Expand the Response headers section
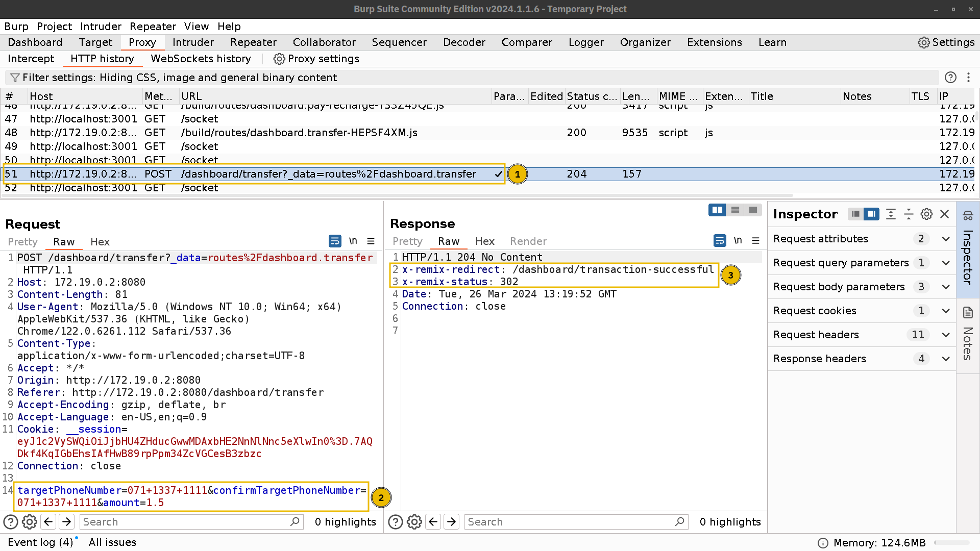980x551 pixels. pyautogui.click(x=945, y=359)
